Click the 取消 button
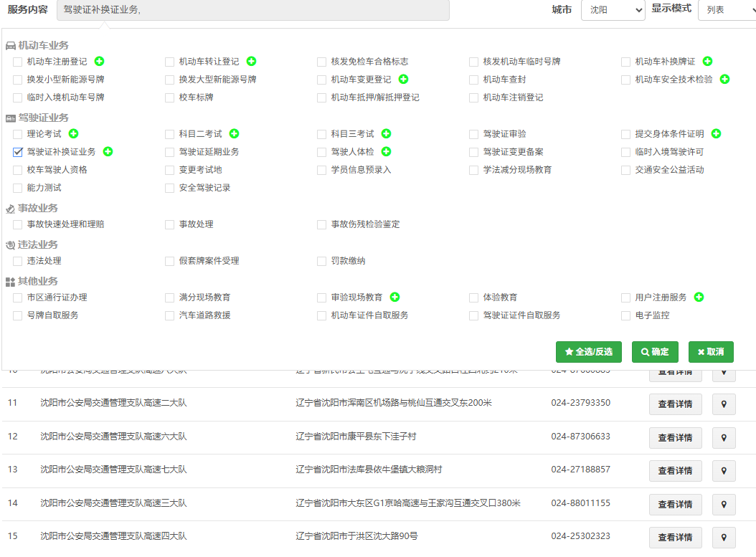Viewport: 756px width, 557px height. pyautogui.click(x=711, y=352)
